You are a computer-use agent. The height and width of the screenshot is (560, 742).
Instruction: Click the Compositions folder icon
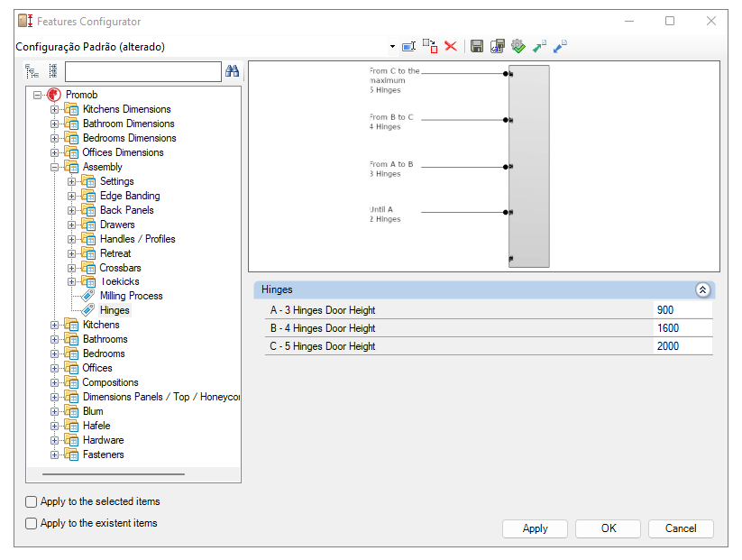coord(71,382)
